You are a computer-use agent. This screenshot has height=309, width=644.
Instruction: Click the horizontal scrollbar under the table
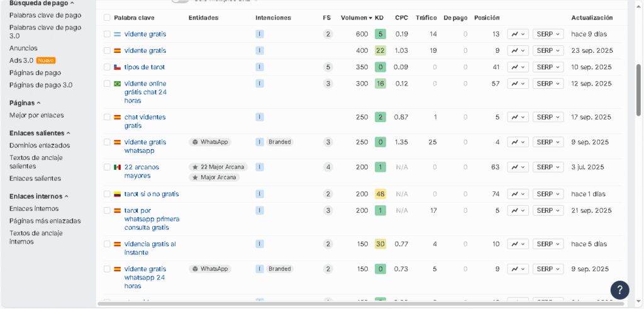(365, 304)
